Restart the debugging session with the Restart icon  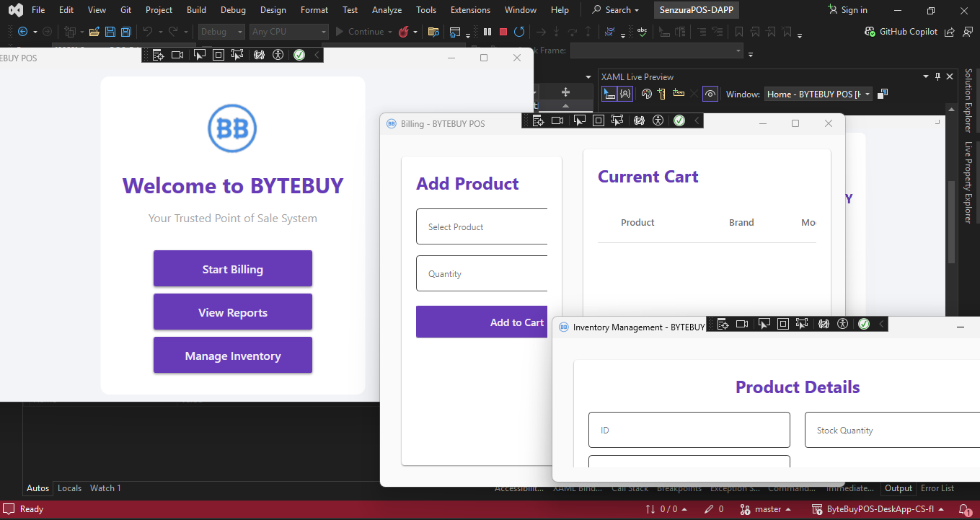point(518,32)
